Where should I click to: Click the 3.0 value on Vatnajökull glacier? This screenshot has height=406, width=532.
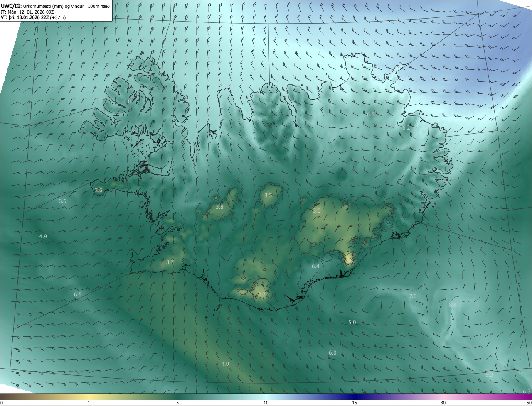click(x=317, y=211)
